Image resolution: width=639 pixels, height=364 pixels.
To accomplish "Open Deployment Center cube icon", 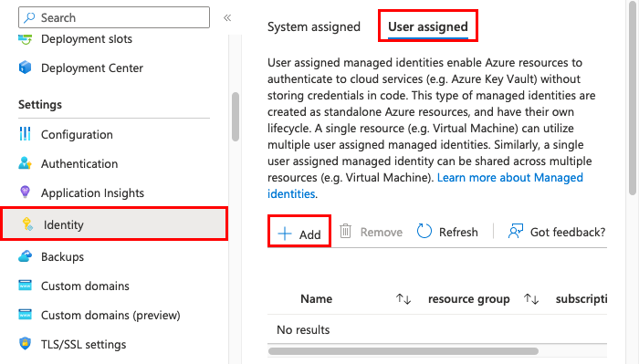I will (x=25, y=68).
